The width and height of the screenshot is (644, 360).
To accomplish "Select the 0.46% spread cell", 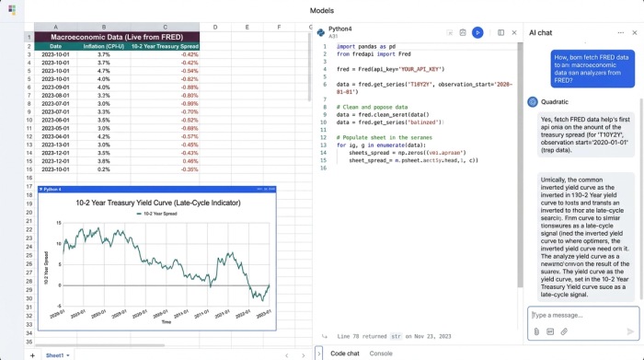I will pyautogui.click(x=165, y=161).
